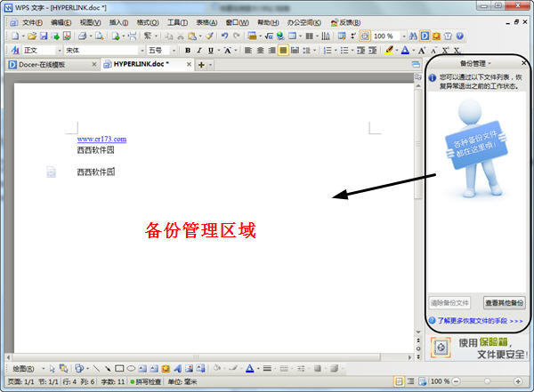Expand the font color A dropdown arrow
This screenshot has width=534, height=392.
click(414, 51)
